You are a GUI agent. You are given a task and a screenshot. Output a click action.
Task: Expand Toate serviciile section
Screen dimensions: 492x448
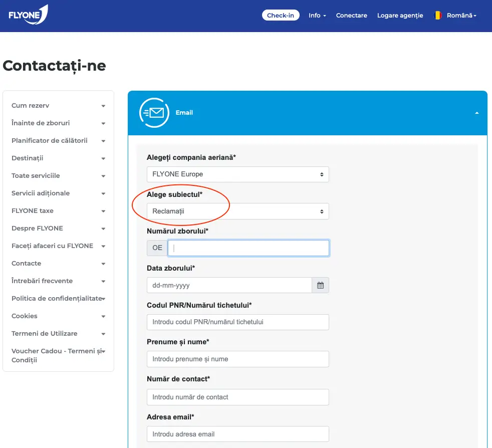58,176
